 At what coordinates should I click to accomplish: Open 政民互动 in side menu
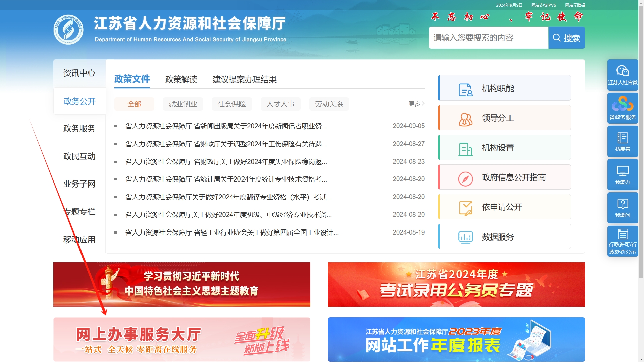(79, 156)
